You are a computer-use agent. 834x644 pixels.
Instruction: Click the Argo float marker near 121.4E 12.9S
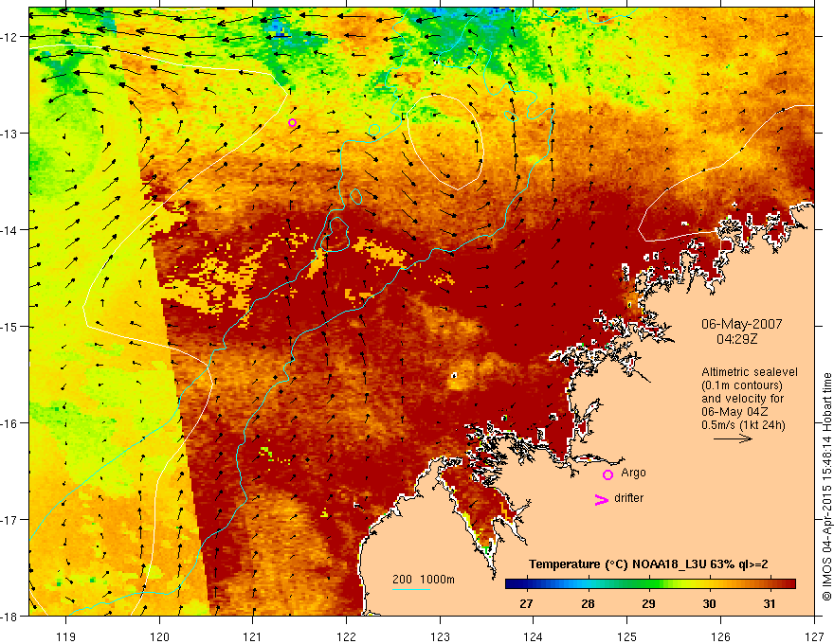coord(292,123)
